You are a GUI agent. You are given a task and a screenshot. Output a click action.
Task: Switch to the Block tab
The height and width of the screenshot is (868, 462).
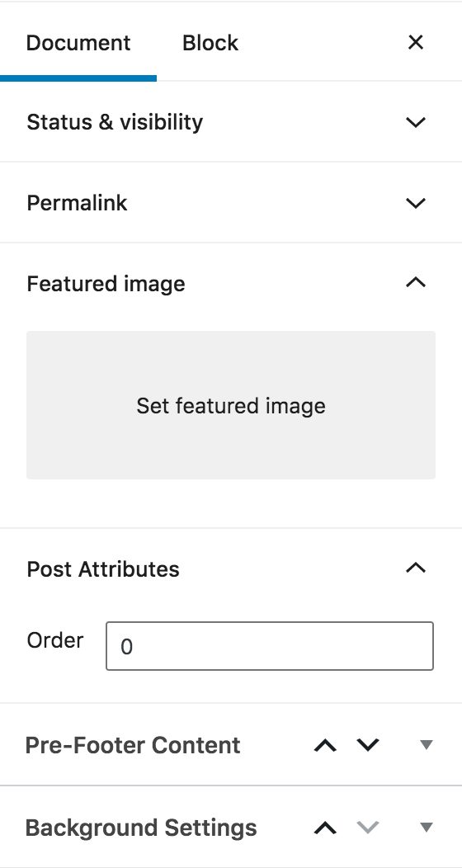click(210, 43)
